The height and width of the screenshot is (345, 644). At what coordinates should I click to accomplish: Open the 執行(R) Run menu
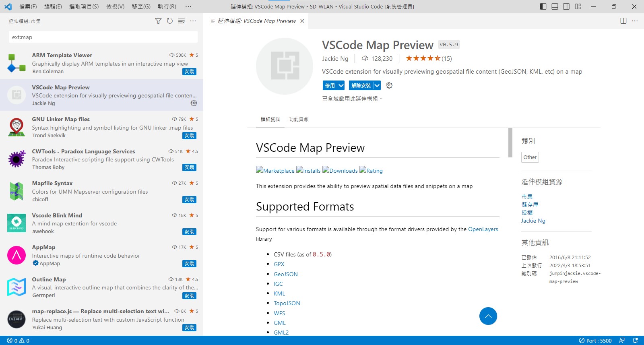pyautogui.click(x=167, y=6)
